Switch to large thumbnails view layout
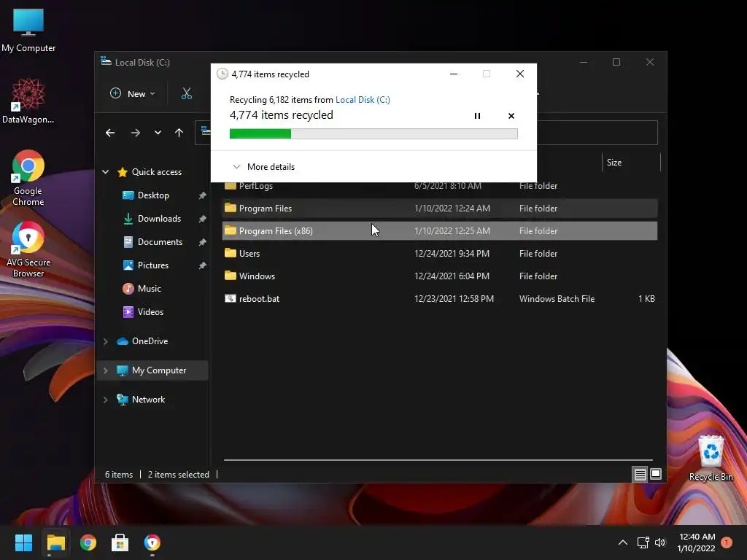The image size is (747, 560). [656, 474]
